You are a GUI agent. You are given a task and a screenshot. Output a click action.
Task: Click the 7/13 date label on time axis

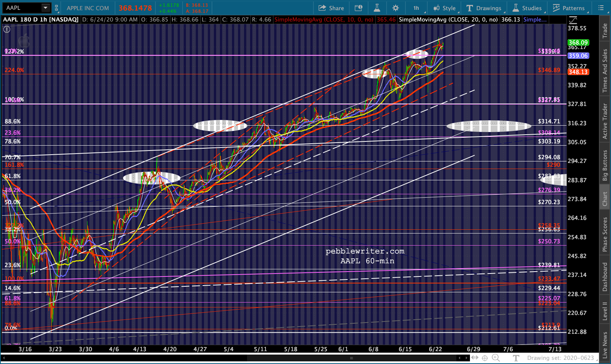pyautogui.click(x=555, y=349)
